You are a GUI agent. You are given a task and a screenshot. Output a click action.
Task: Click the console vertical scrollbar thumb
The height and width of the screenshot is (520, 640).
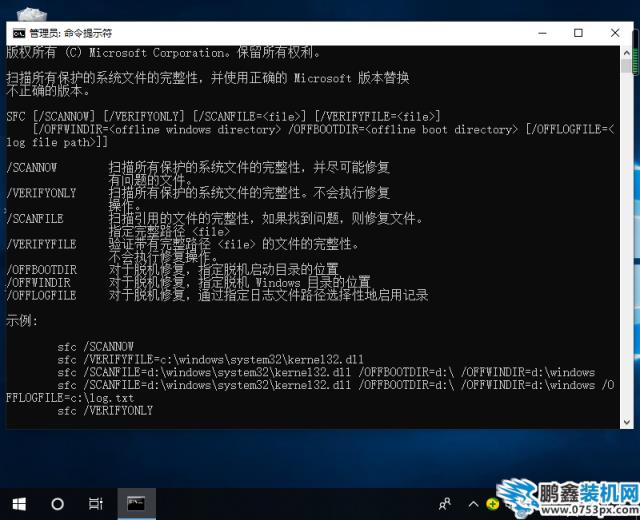click(627, 66)
